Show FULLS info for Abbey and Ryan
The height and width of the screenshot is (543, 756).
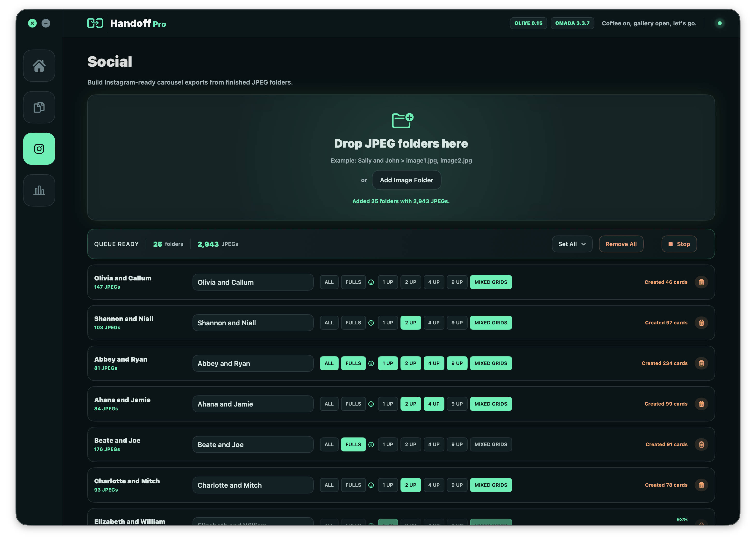(x=371, y=364)
